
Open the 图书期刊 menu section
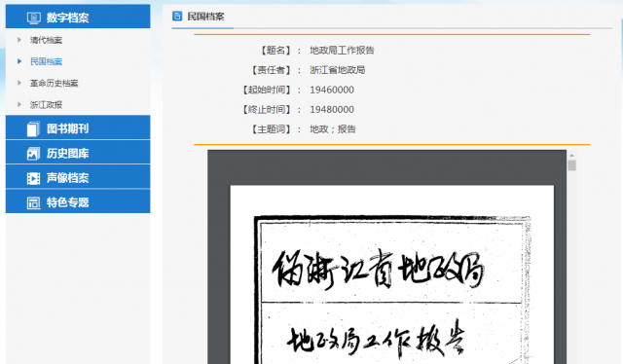point(78,127)
